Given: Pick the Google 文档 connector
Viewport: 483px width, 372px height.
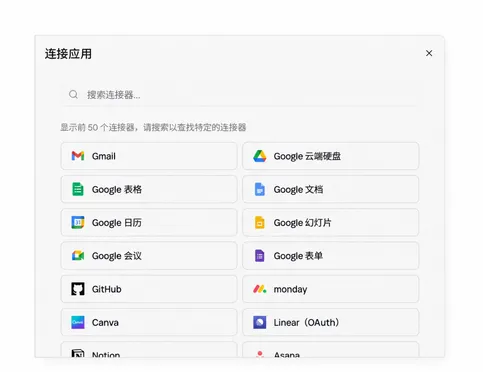Looking at the screenshot, I should pos(331,189).
